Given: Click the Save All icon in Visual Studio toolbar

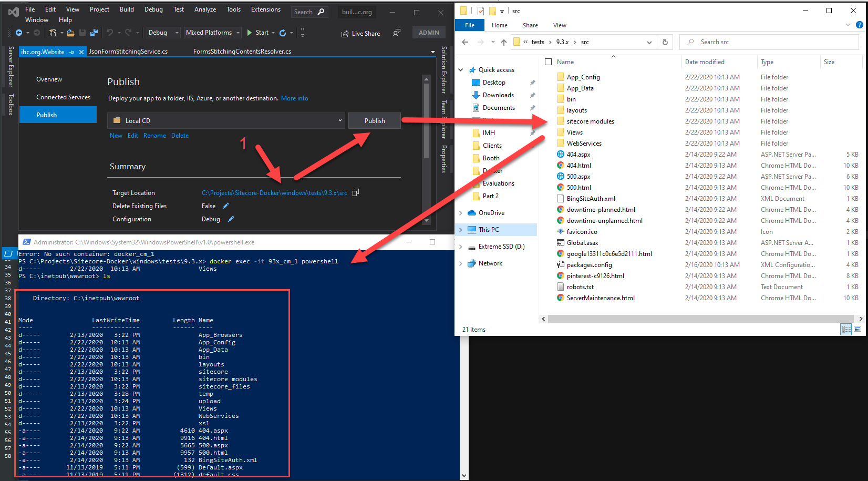Looking at the screenshot, I should [94, 33].
